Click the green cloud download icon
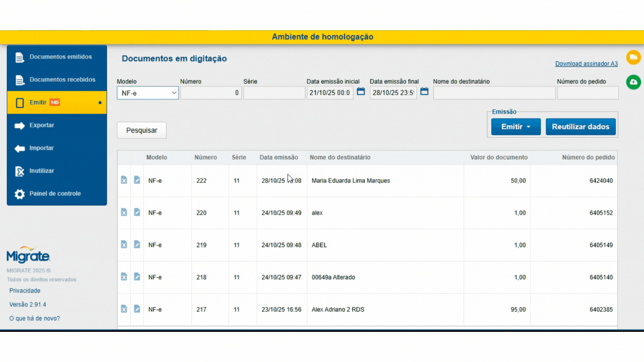 (633, 82)
